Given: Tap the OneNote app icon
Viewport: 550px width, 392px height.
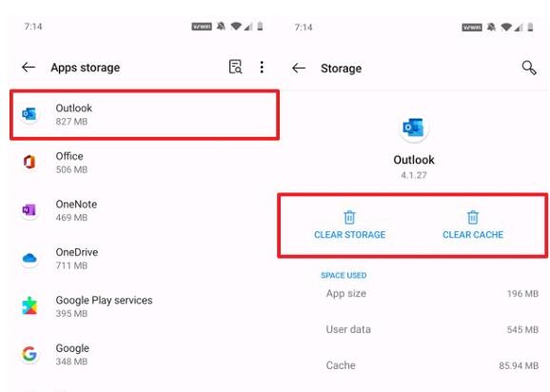Looking at the screenshot, I should [x=29, y=210].
